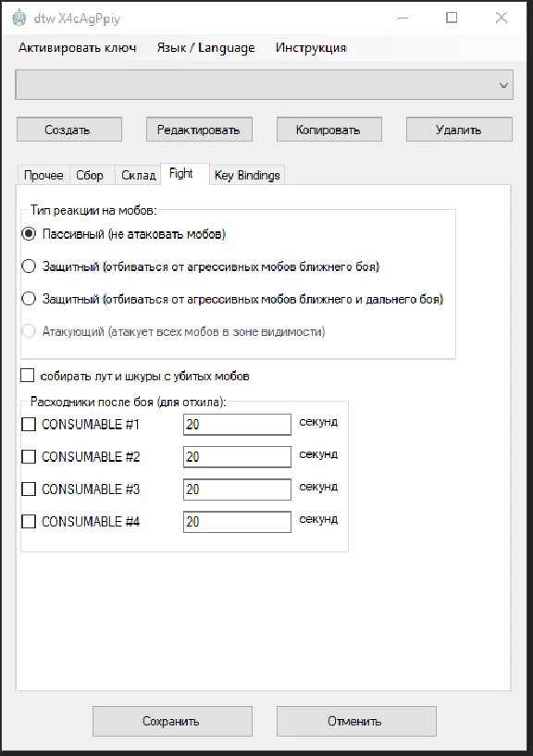The image size is (533, 756).
Task: Check the CONSUMABLE #1 checkbox
Action: coord(29,425)
